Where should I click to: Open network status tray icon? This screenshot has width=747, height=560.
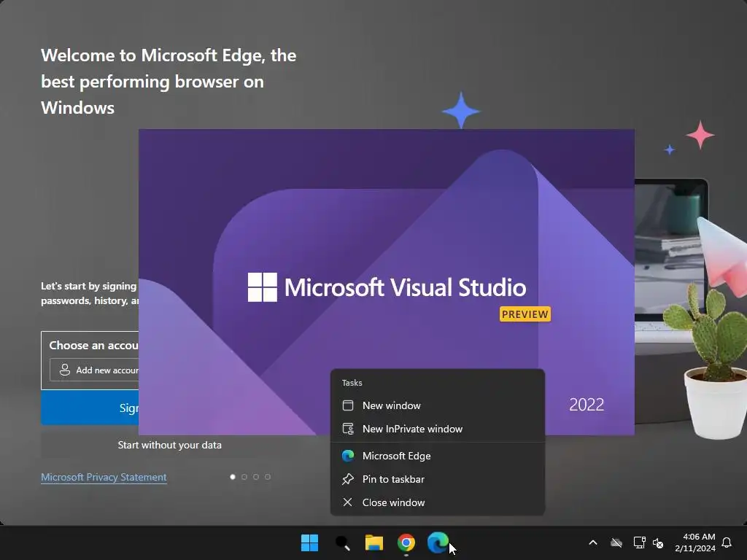639,542
